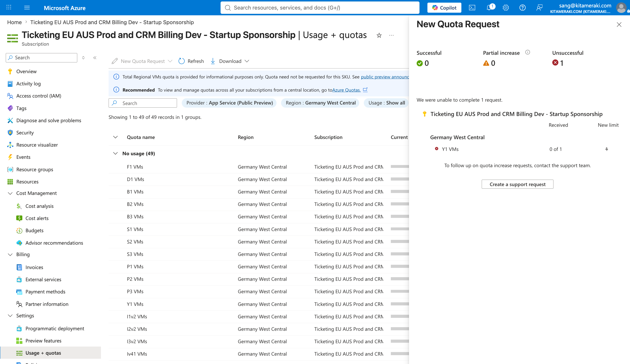This screenshot has height=364, width=630.
Task: Open the feedback icon in top bar
Action: tap(539, 7)
